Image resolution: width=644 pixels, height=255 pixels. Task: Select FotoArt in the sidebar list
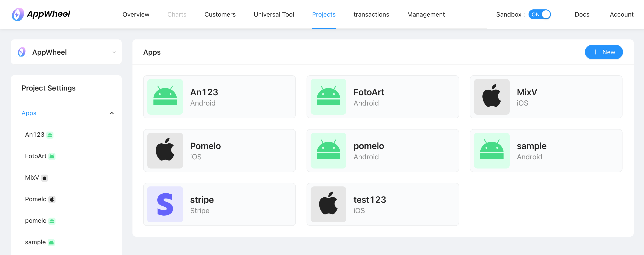point(36,156)
